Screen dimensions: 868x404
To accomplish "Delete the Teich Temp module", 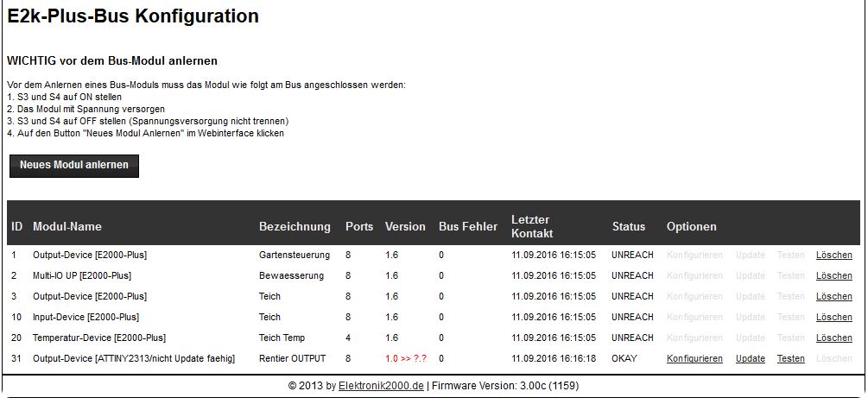I will 833,338.
